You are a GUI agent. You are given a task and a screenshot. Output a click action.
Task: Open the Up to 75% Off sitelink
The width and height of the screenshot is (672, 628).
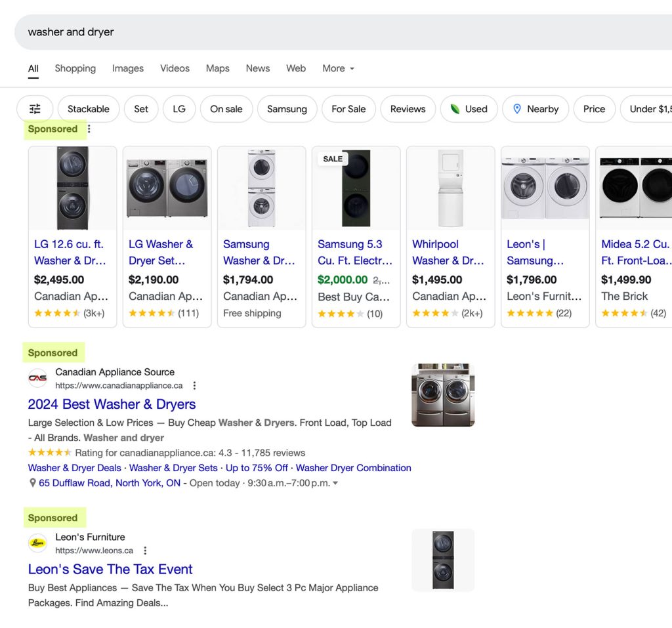[x=257, y=468]
